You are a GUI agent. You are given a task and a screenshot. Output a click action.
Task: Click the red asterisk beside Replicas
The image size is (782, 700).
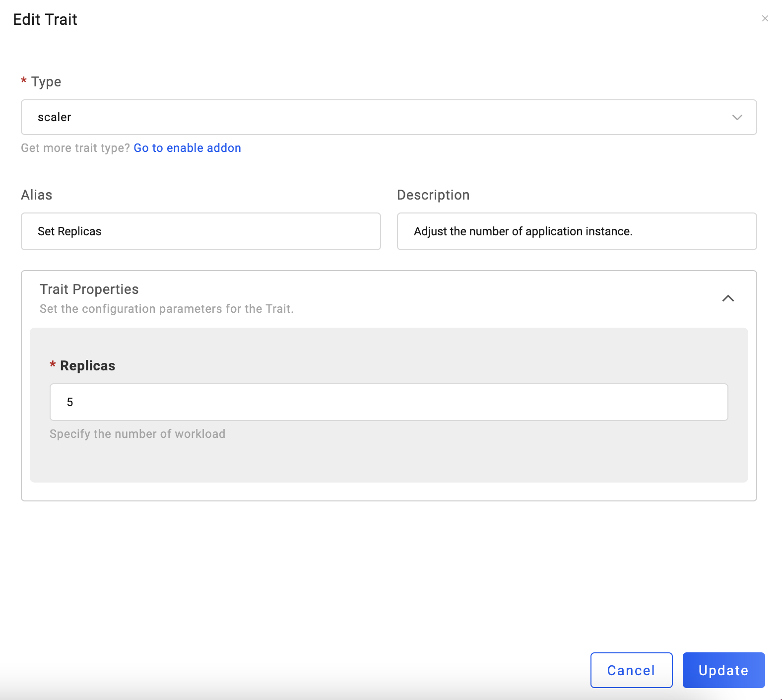point(53,365)
